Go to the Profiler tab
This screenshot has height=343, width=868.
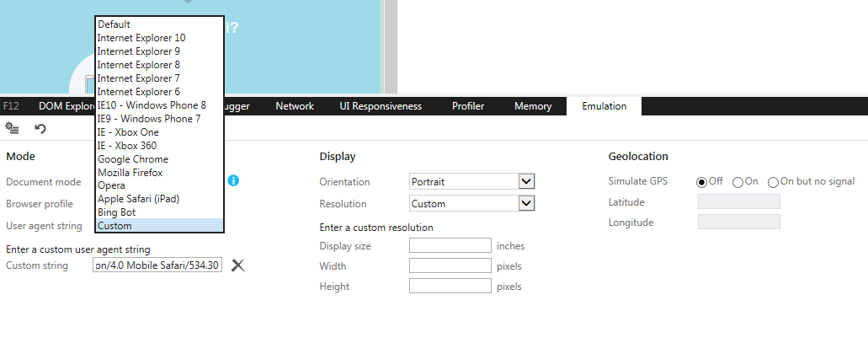click(468, 106)
